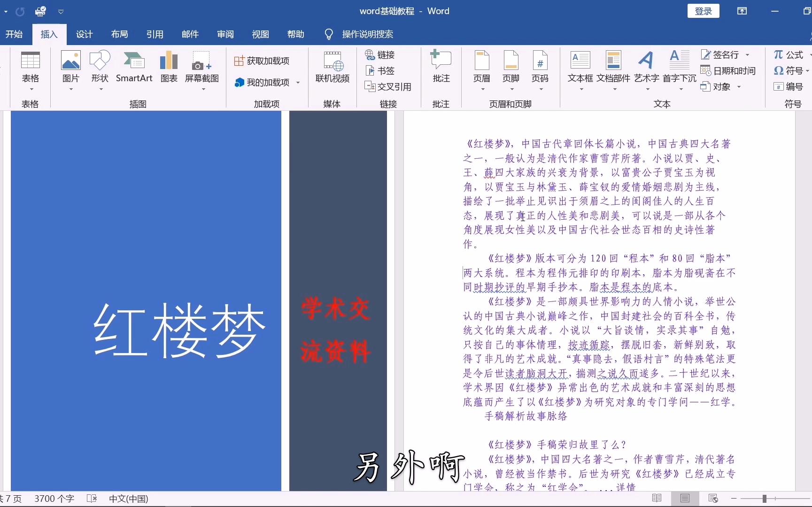Expand the 符号 dropdown arrow
The width and height of the screenshot is (812, 507).
coord(807,71)
